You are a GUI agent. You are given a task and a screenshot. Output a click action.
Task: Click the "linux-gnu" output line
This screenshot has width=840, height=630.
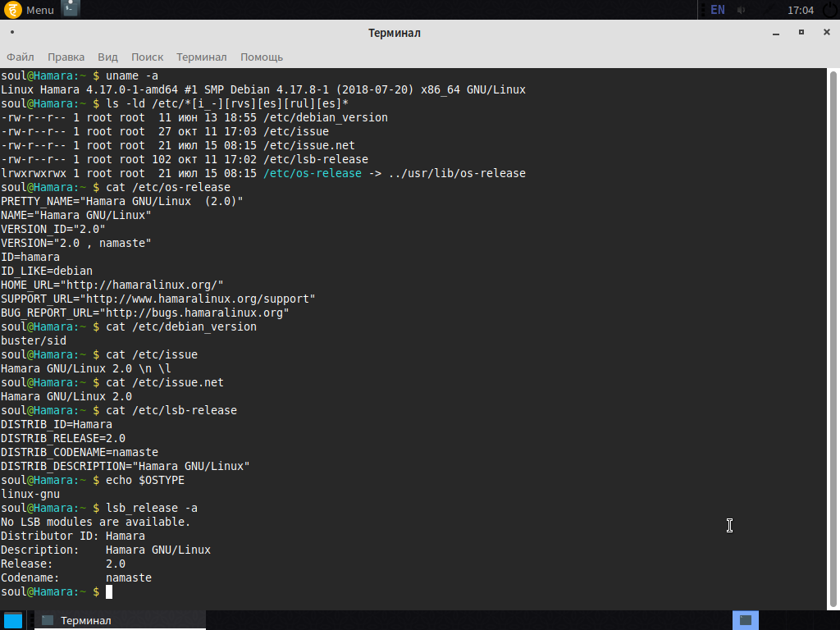30,493
